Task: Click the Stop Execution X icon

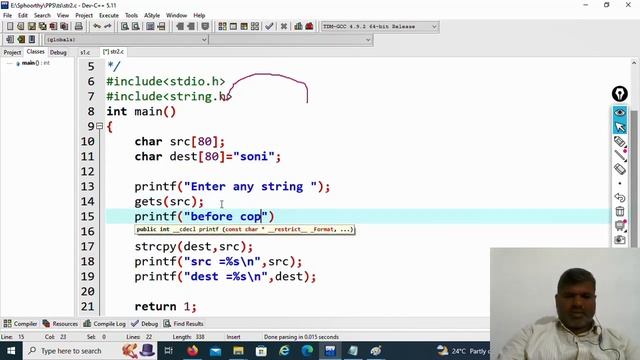Action: 284,27
